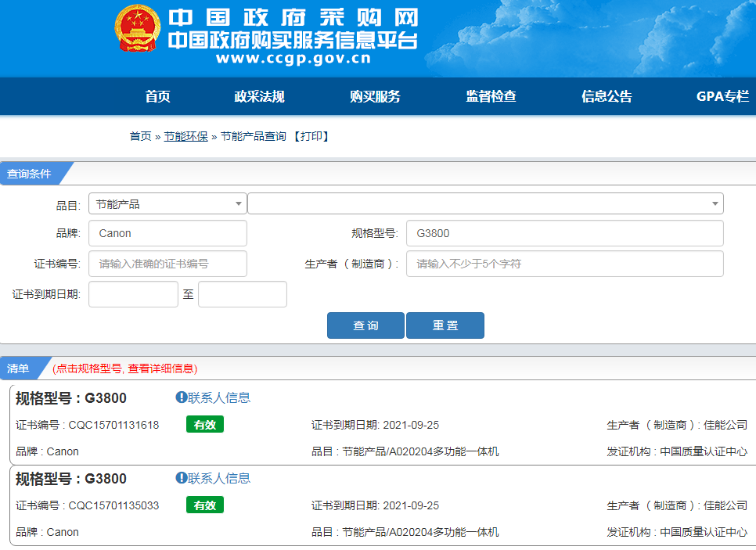Click info icon beside first 联系人信息
This screenshot has width=756, height=550.
coord(182,397)
